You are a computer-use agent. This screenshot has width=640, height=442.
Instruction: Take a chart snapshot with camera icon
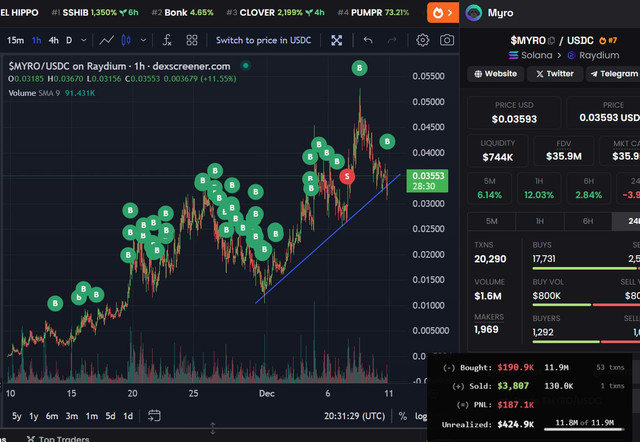(x=447, y=40)
